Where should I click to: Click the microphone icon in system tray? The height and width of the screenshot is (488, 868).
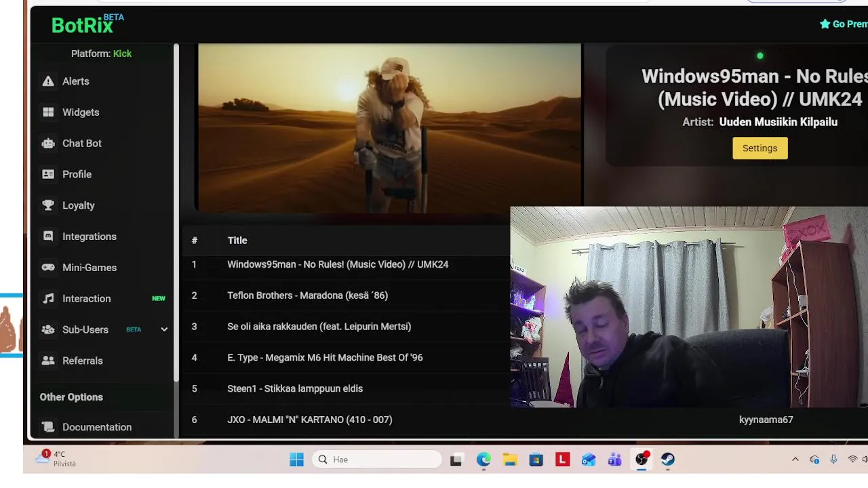[x=833, y=460]
